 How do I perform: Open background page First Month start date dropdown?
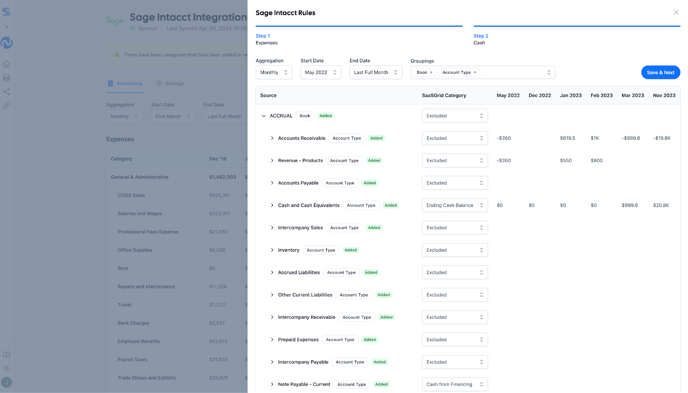pos(173,116)
